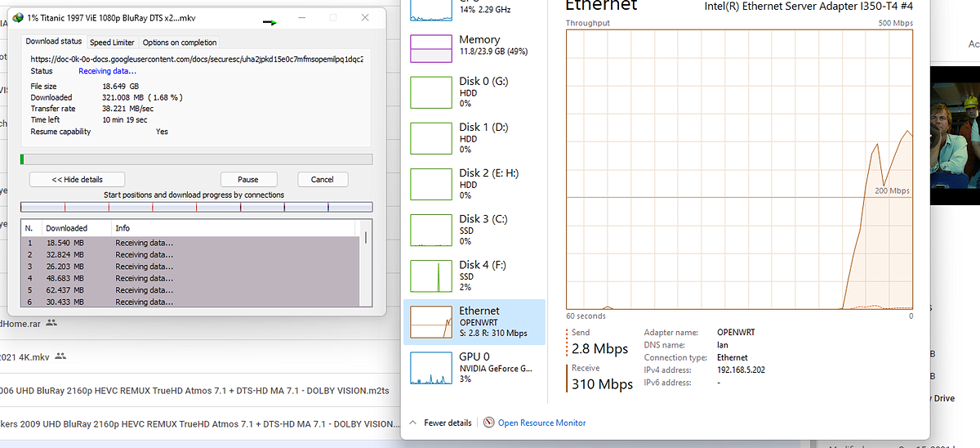This screenshot has width=980, height=448.
Task: Switch to the Download status tab
Action: tap(54, 41)
